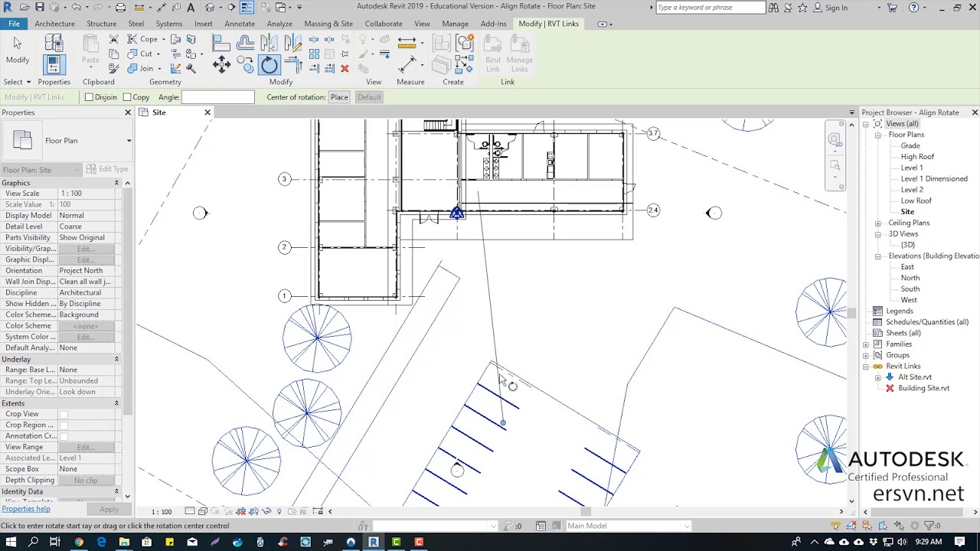
Task: Open the Floor Plan type selector dropdown
Action: [129, 141]
